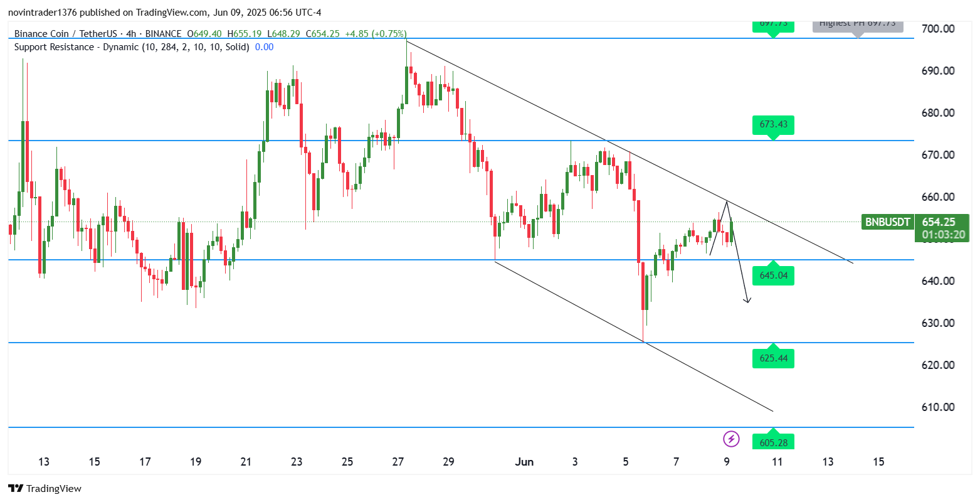980x502 pixels.
Task: Click date 27 on the time axis
Action: [x=398, y=462]
